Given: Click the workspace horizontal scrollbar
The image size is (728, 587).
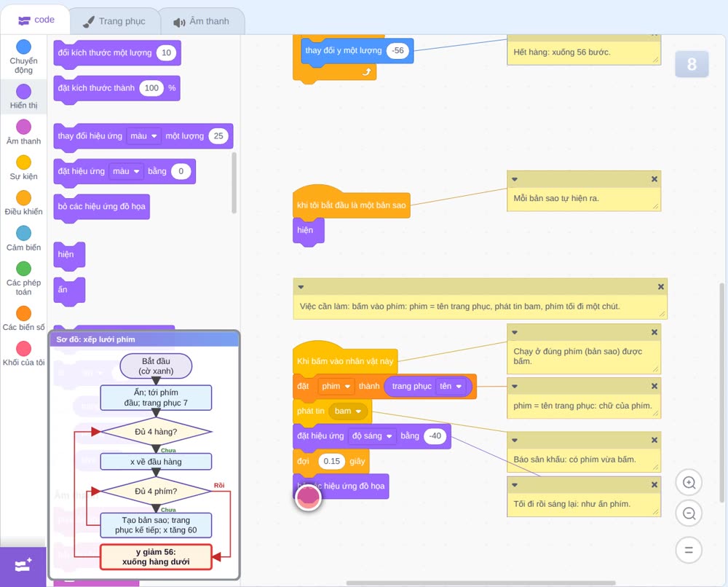Looking at the screenshot, I should 481,583.
